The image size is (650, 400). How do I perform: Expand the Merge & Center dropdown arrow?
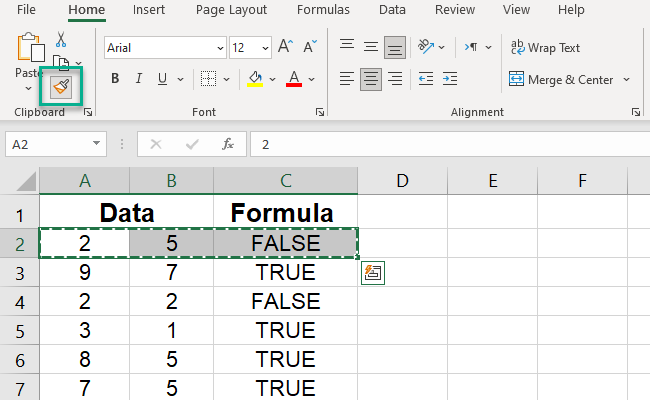[626, 79]
